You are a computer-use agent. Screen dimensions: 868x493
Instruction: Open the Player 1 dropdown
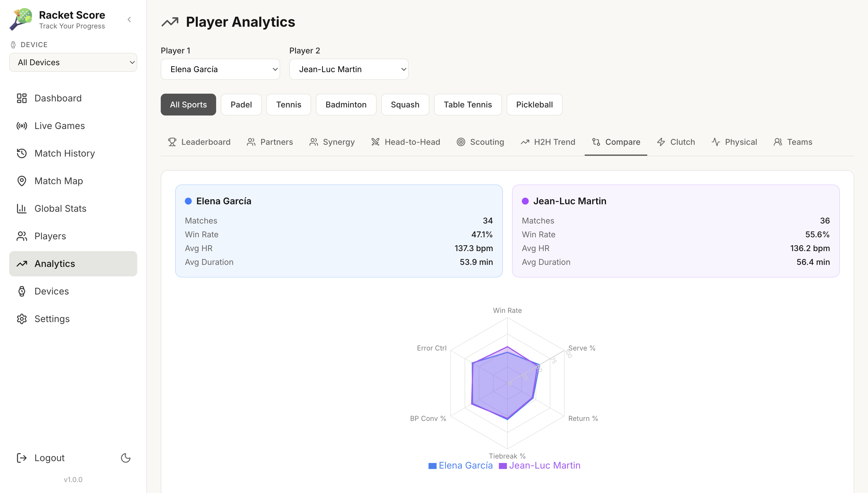[220, 70]
